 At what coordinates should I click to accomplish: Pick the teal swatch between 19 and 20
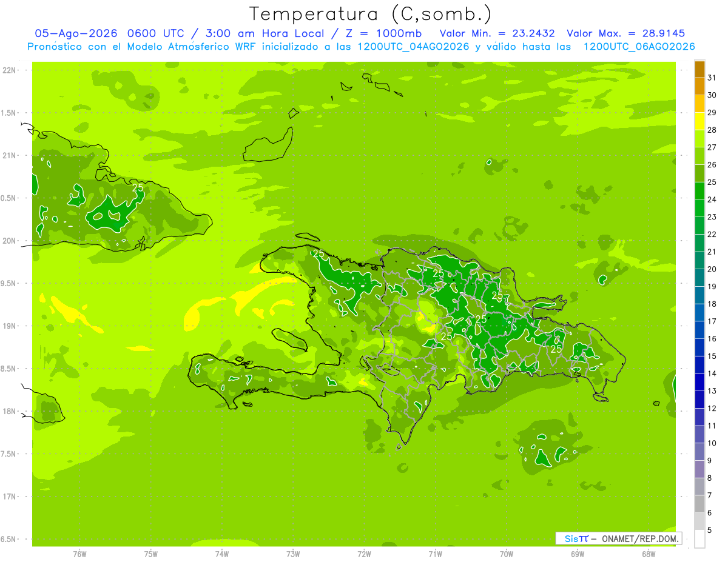point(699,278)
